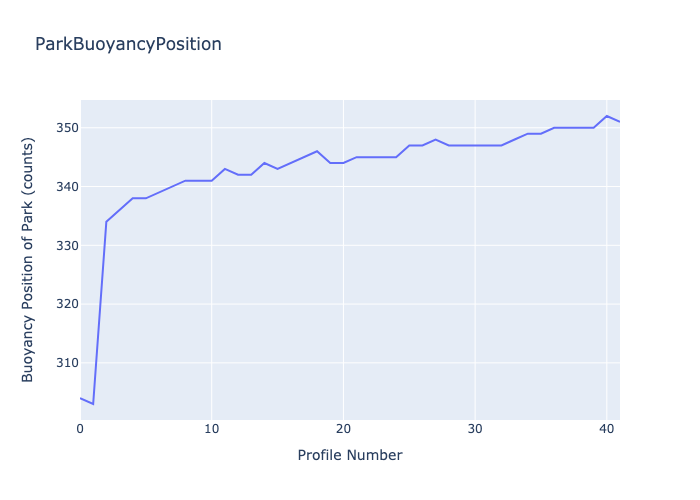Click the final data point at profile 41

(x=619, y=122)
